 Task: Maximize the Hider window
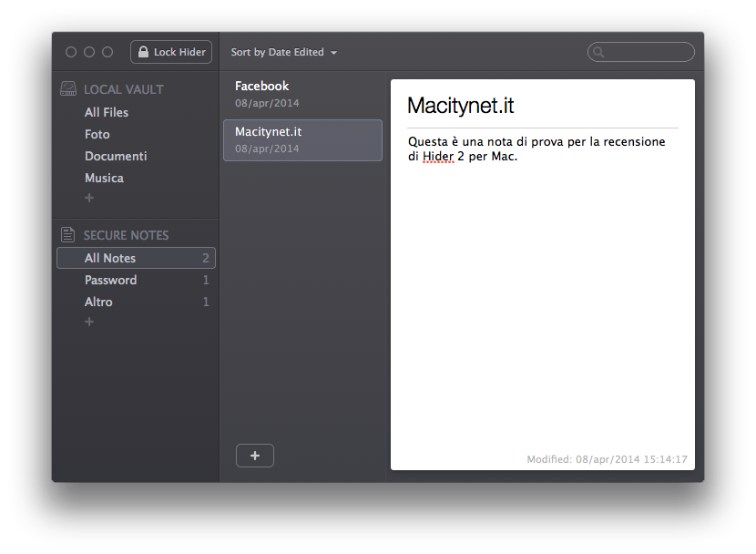pos(107,52)
